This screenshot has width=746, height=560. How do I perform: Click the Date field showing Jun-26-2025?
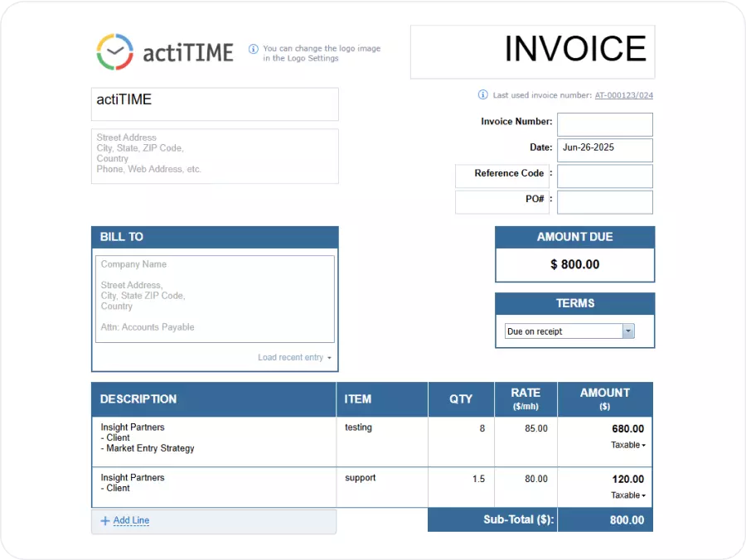604,150
